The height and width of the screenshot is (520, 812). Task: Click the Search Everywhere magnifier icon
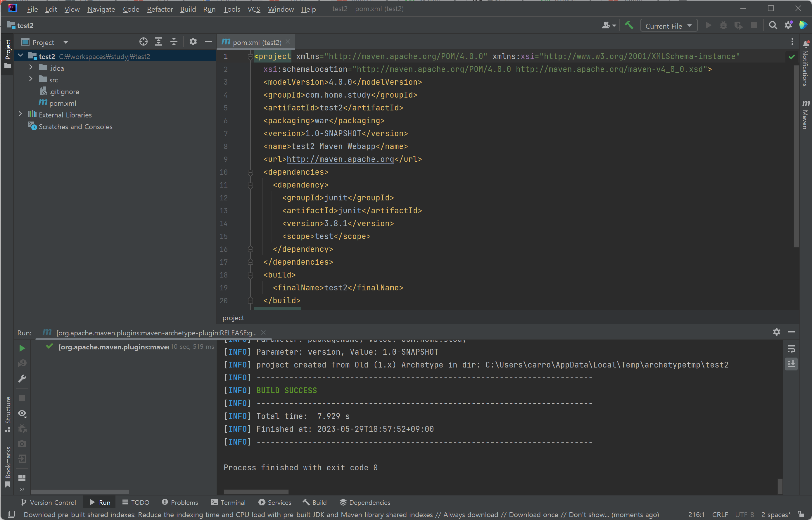point(773,26)
